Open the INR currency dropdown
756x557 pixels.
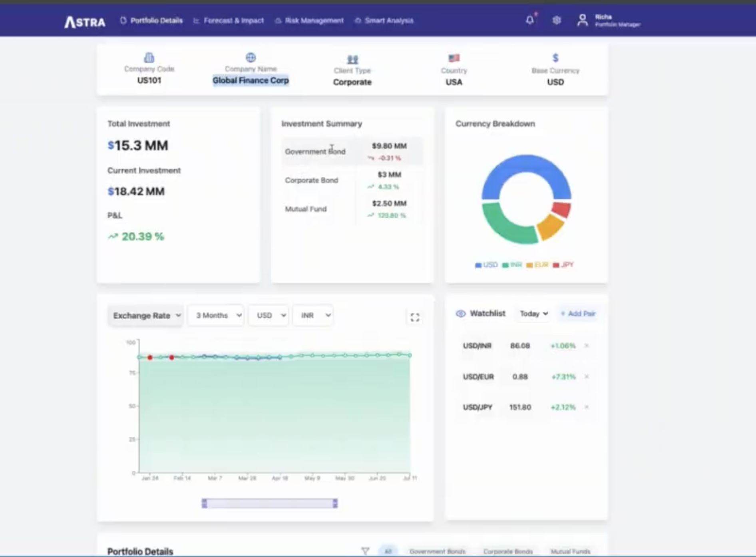coord(313,315)
